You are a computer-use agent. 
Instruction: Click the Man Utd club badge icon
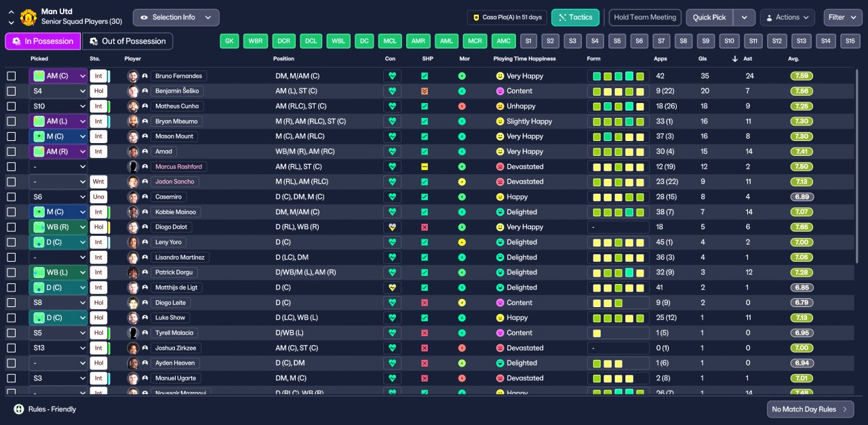(28, 17)
